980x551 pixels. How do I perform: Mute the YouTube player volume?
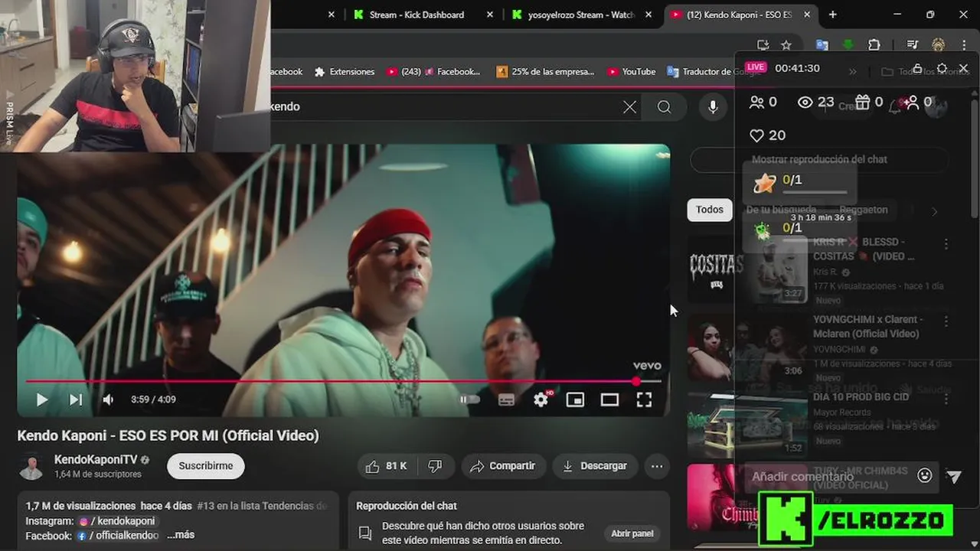point(109,399)
